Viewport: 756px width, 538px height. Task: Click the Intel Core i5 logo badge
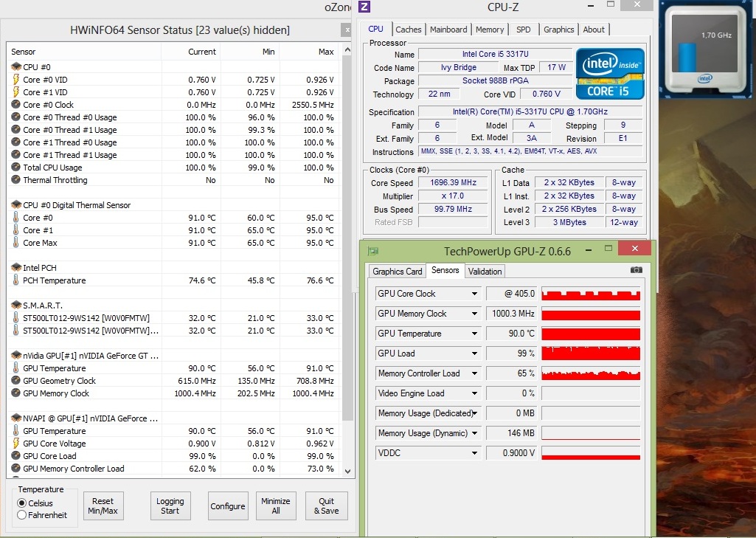pos(610,74)
